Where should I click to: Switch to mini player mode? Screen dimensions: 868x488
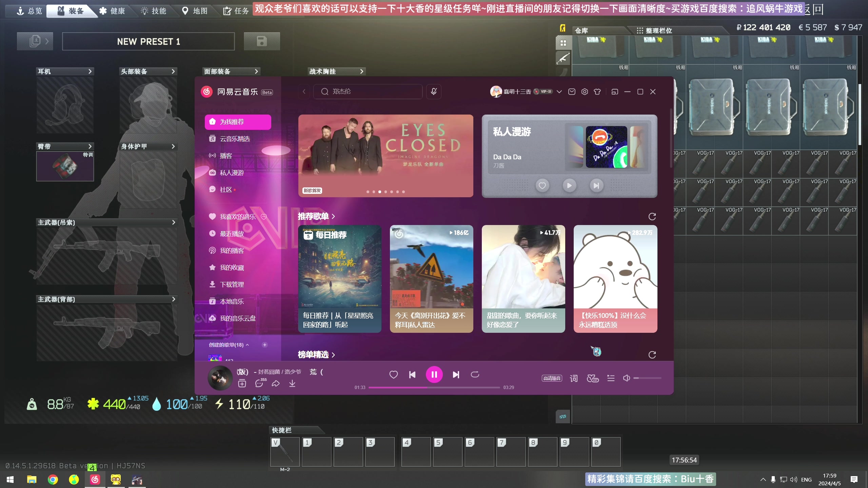pos(615,91)
